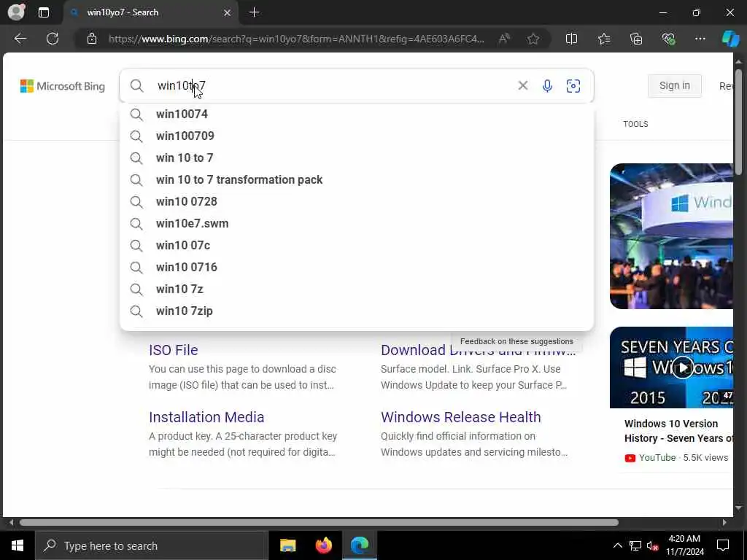Open the Favorites list icon
This screenshot has height=560, width=747.
click(x=604, y=39)
